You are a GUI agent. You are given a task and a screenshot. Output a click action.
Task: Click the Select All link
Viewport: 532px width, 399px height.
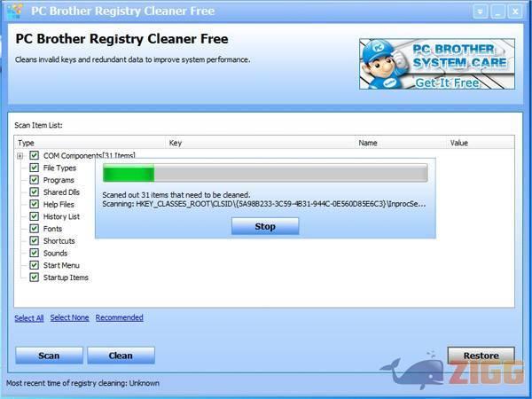[29, 318]
